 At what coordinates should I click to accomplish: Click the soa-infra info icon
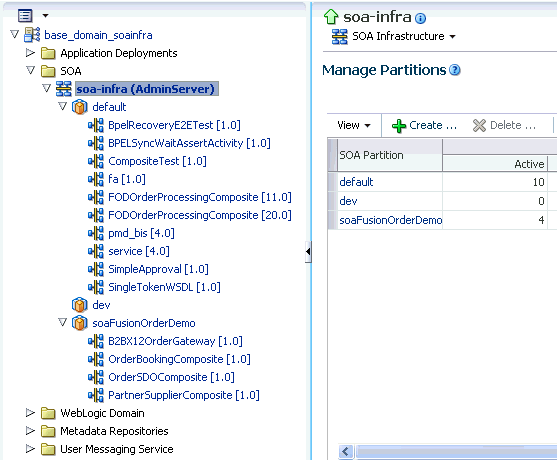(421, 18)
